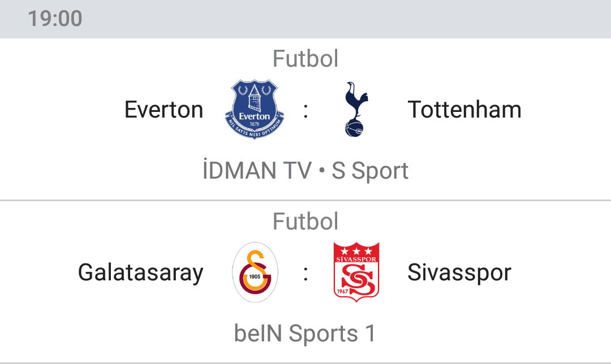Click the Futbol label above Everton match

305,58
